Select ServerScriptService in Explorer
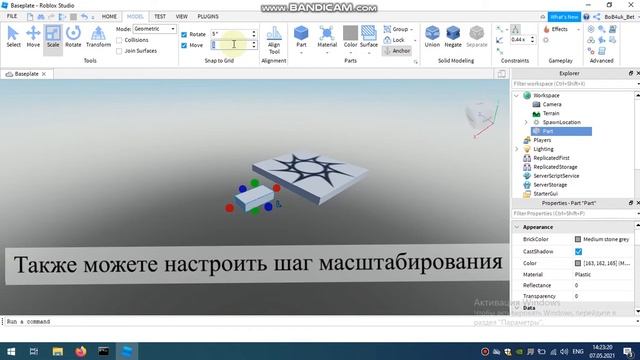The image size is (640, 360). 556,176
